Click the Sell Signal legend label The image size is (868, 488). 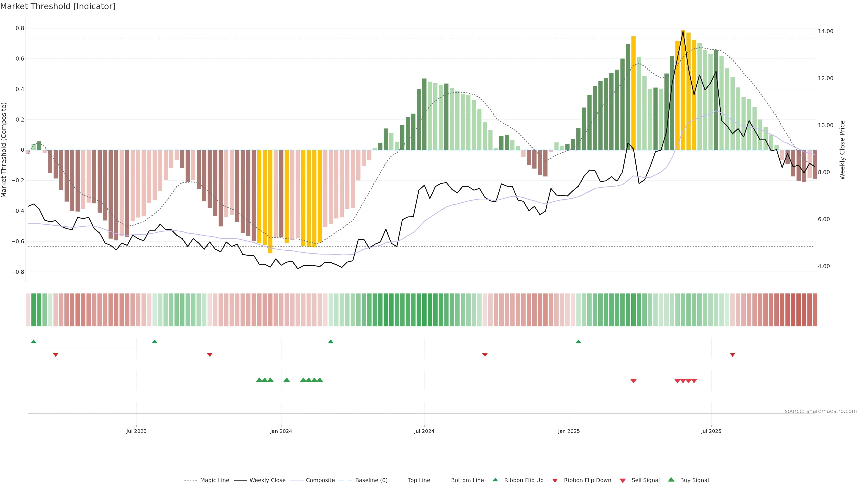(x=645, y=480)
